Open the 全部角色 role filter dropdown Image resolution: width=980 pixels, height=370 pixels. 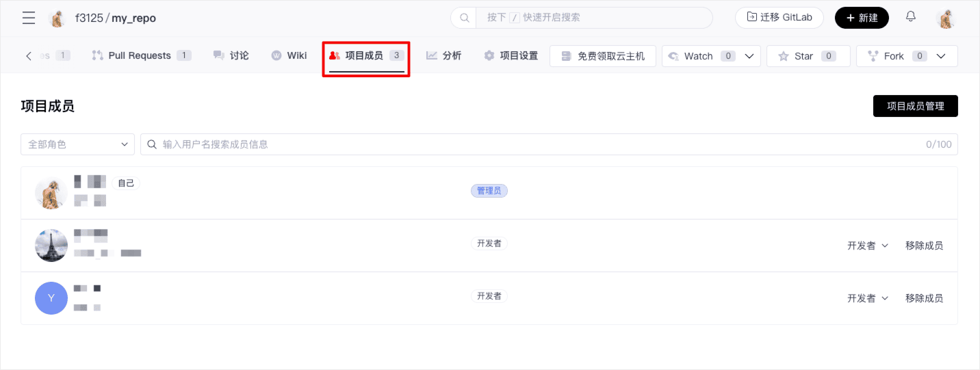pos(77,144)
